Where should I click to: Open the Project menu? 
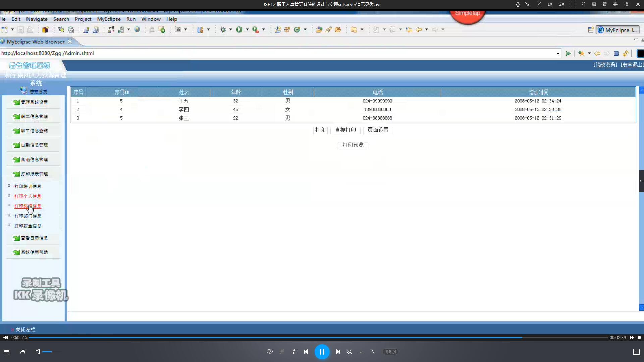[x=83, y=19]
